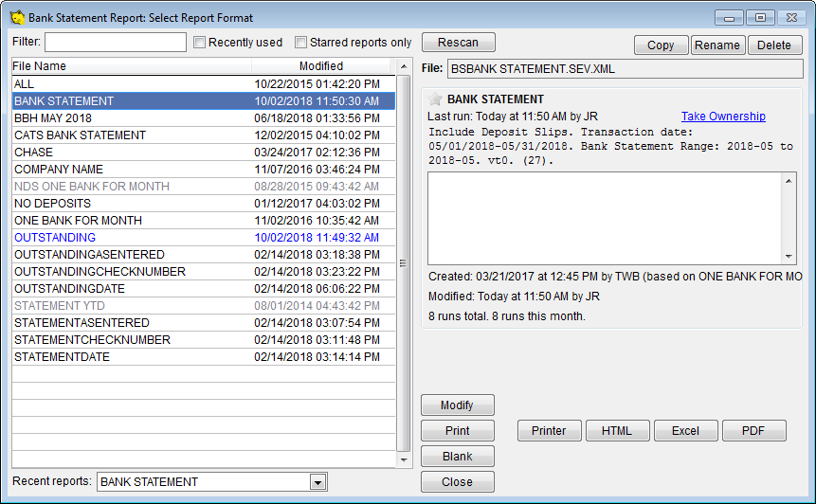
Task: Select STATEMENTDATE report
Action: (x=204, y=357)
